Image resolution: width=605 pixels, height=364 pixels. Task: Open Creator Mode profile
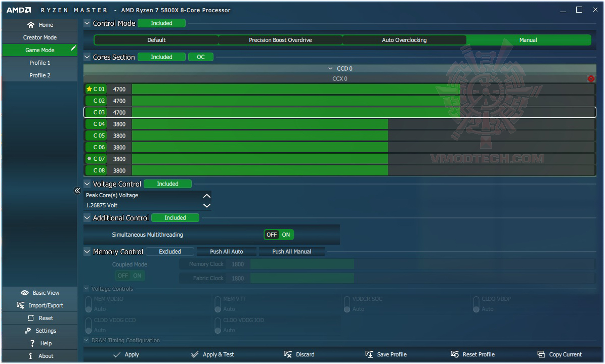pyautogui.click(x=40, y=37)
